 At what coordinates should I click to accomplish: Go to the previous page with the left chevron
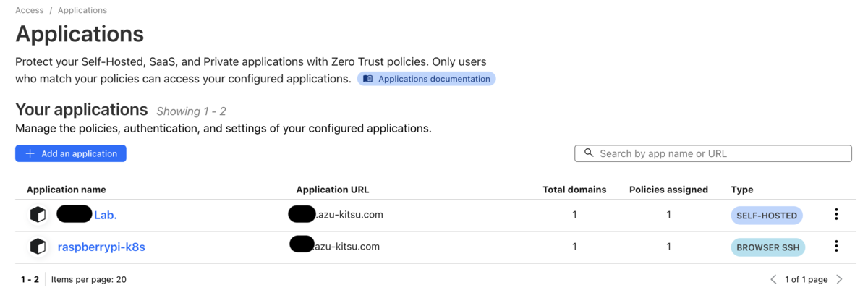[x=773, y=279]
